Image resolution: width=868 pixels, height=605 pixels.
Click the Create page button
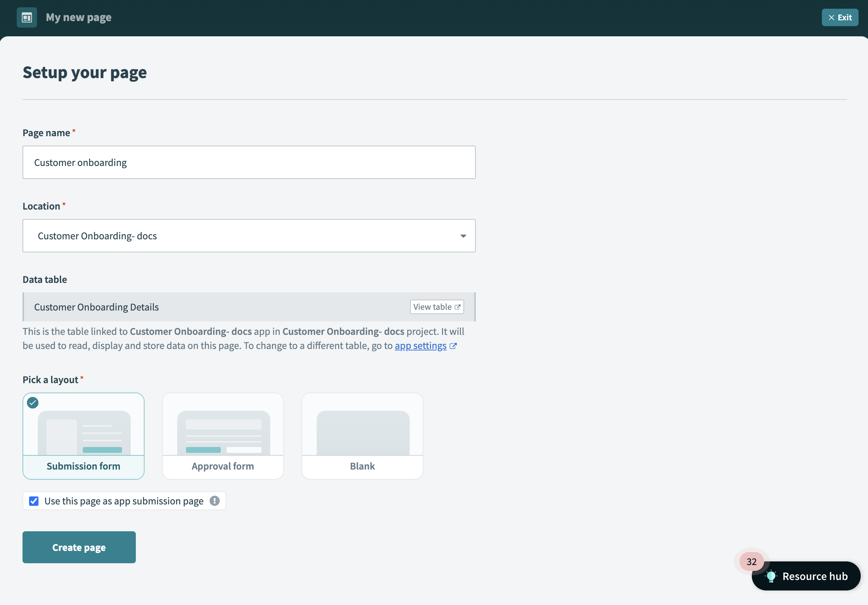pos(79,547)
